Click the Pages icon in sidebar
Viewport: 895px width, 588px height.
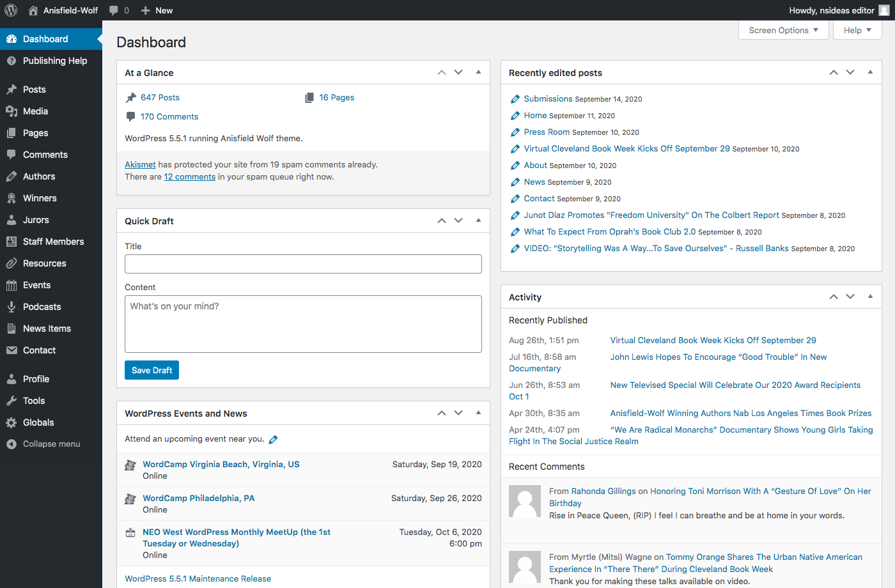(12, 133)
